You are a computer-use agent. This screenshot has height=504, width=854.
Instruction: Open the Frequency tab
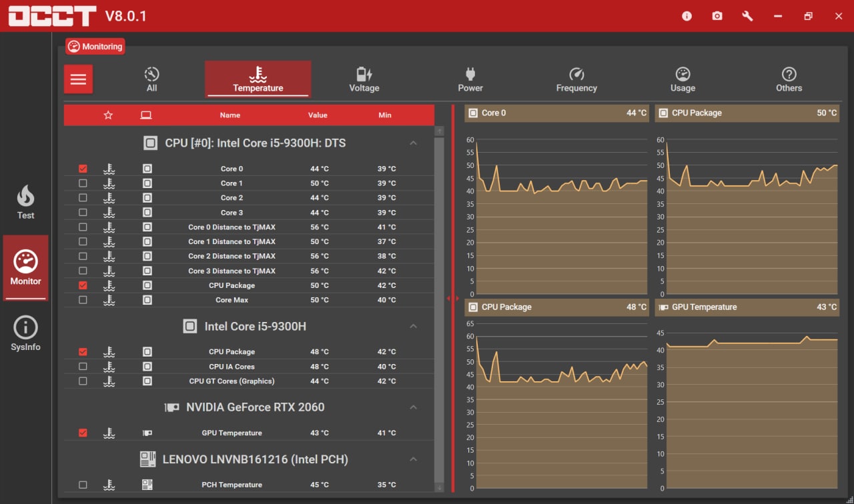click(576, 79)
